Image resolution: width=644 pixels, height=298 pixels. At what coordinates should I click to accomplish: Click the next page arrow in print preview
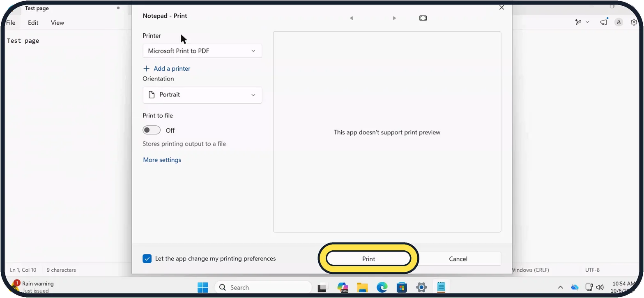[x=394, y=18]
